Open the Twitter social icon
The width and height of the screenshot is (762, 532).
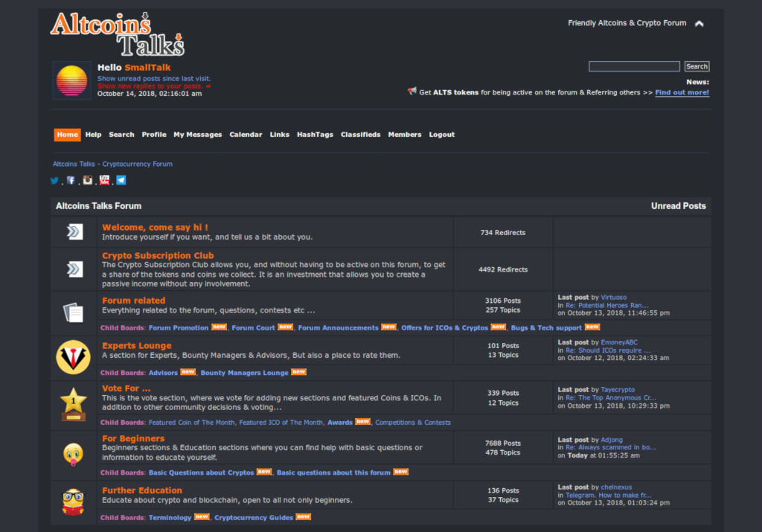click(54, 181)
